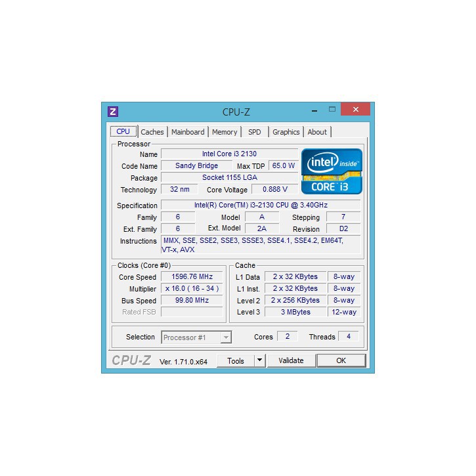The height and width of the screenshot is (476, 476).
Task: Click the Name field Intel Core i3 2130
Action: pyautogui.click(x=230, y=154)
